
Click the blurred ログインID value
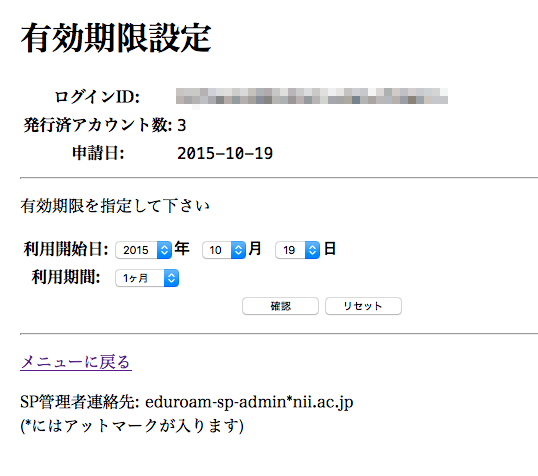tap(312, 96)
